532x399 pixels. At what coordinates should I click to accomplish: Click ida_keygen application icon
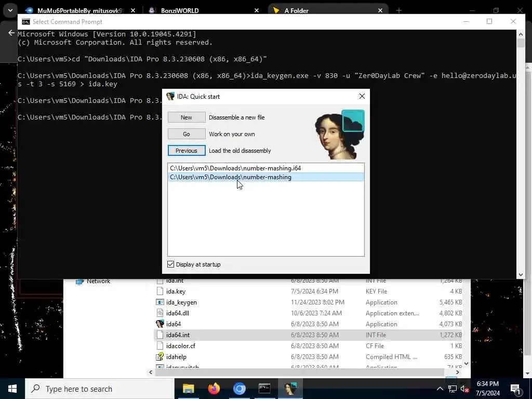[160, 302]
